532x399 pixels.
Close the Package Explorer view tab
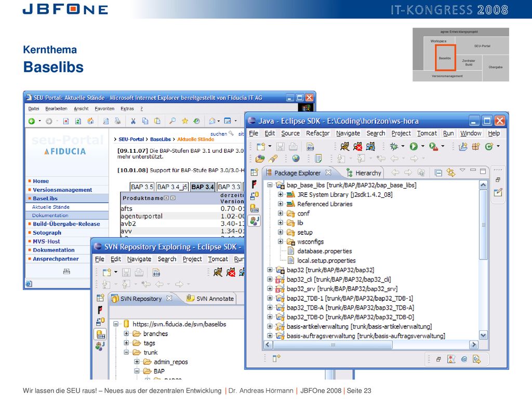(x=328, y=172)
